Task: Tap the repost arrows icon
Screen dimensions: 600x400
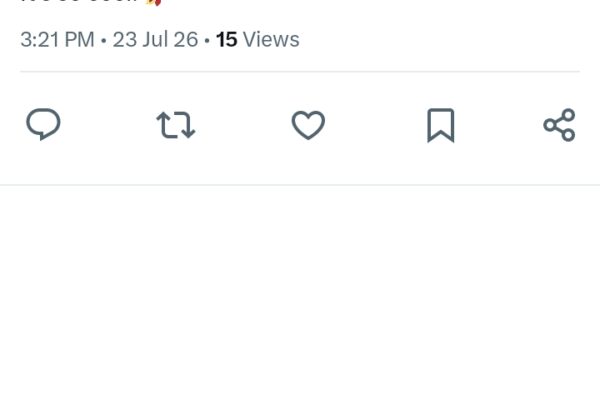Action: point(176,125)
